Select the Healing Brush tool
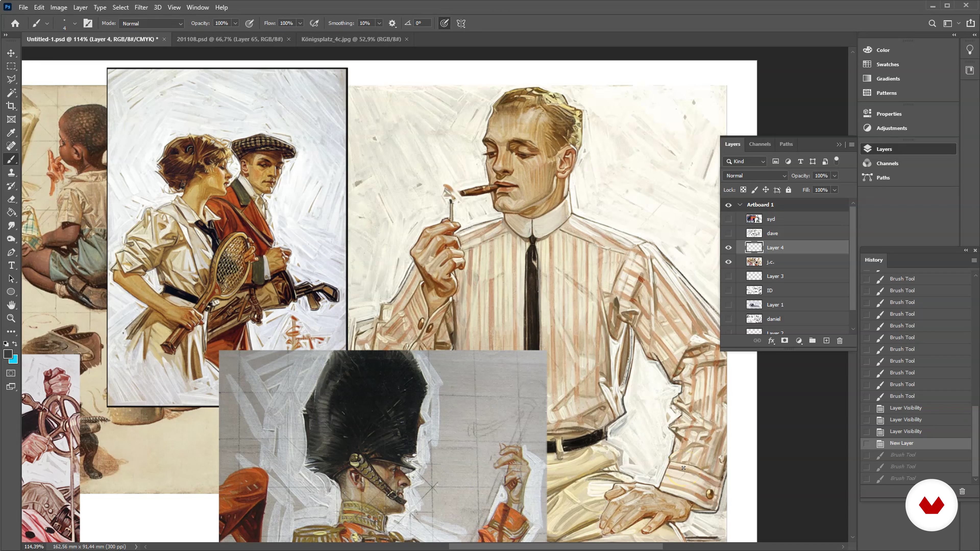Viewport: 980px width, 551px height. tap(11, 146)
